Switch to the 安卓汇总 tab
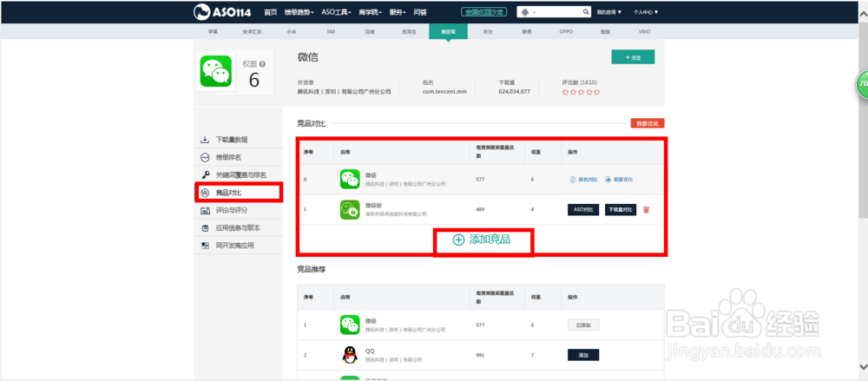Screen dimensions: 868x381 [x=252, y=32]
